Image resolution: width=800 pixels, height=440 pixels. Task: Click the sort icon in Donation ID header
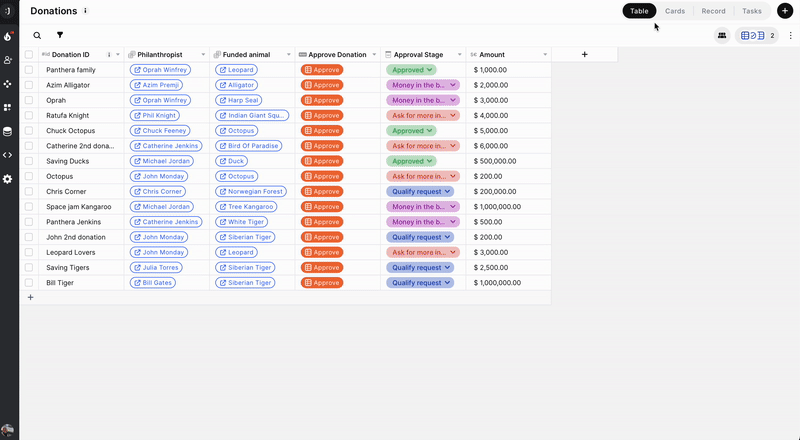click(x=109, y=55)
